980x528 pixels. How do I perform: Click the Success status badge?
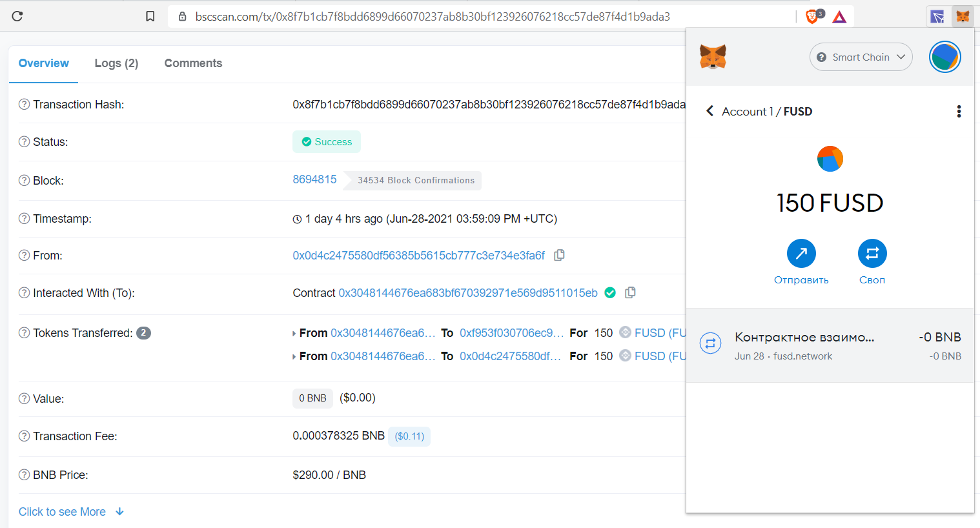[x=327, y=142]
